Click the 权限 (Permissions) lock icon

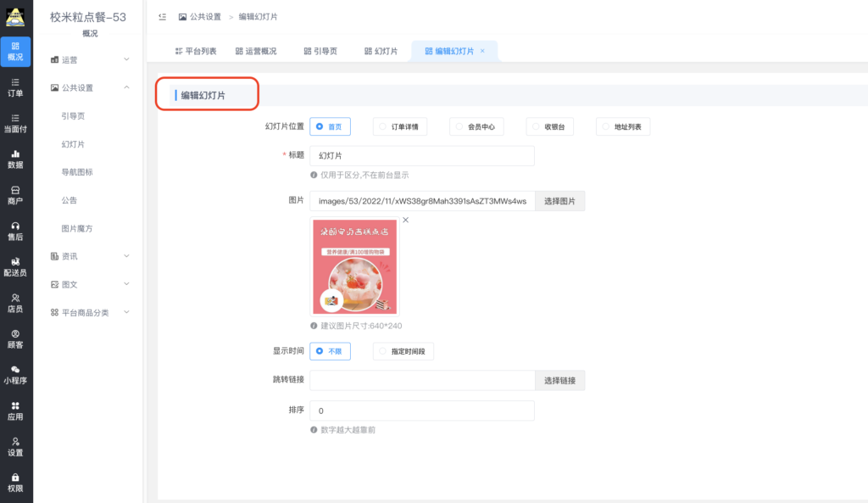click(16, 480)
